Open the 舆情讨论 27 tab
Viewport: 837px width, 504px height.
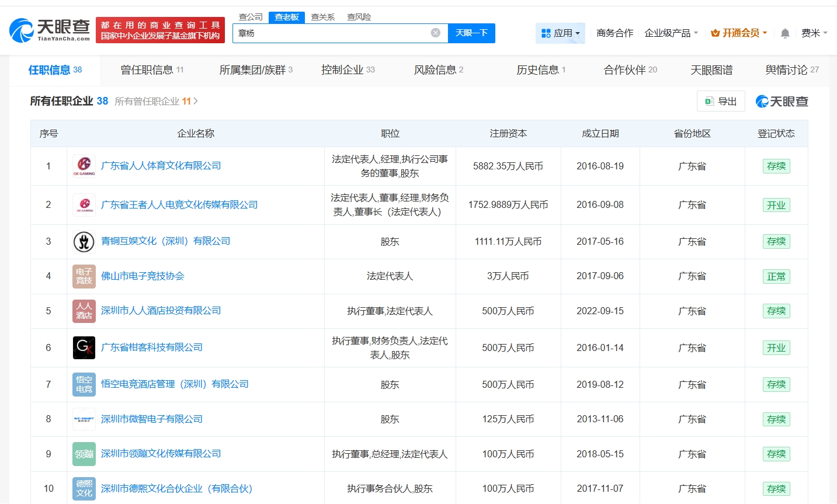coord(792,70)
